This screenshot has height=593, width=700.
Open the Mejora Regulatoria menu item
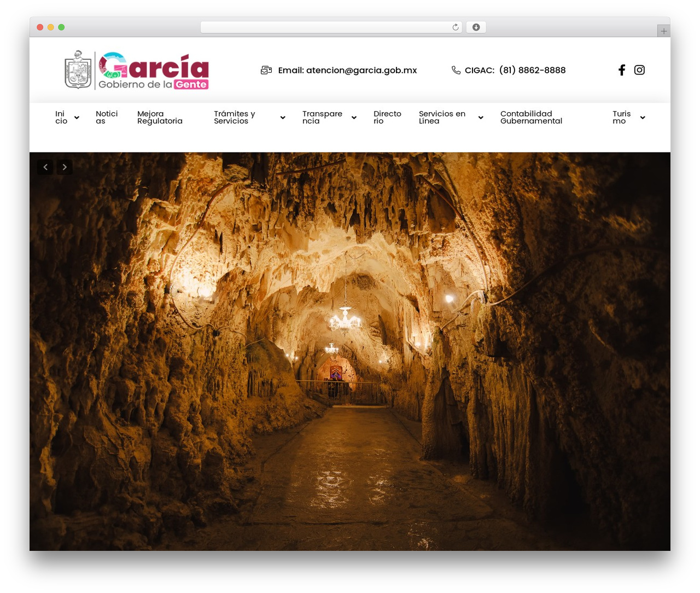pos(160,118)
